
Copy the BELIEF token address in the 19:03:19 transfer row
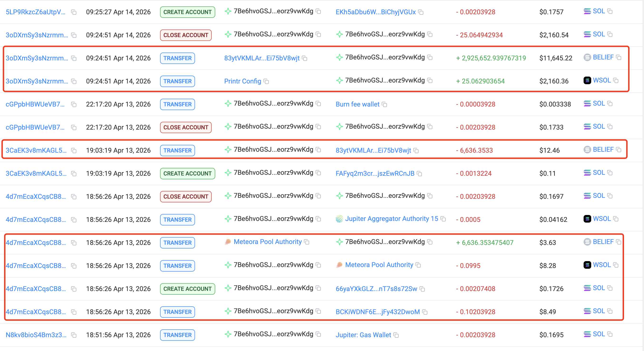tap(619, 150)
